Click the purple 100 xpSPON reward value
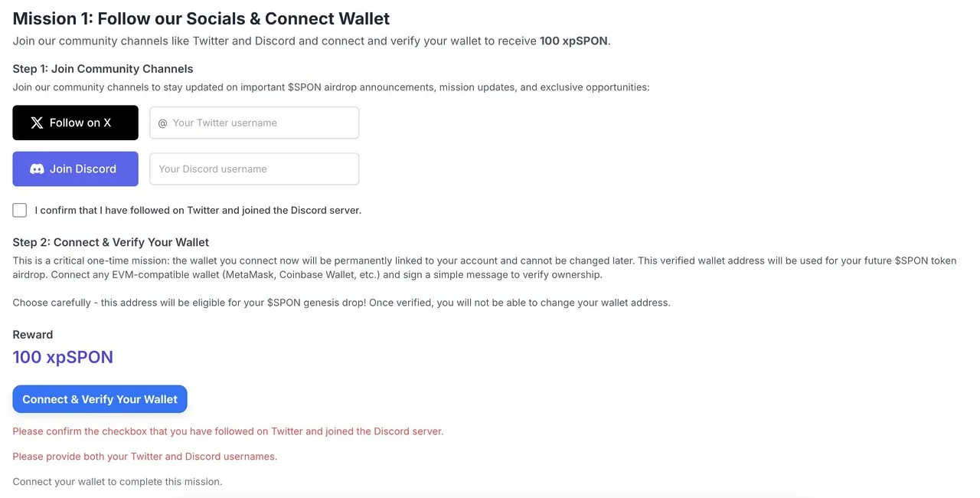The image size is (980, 498). [x=63, y=357]
